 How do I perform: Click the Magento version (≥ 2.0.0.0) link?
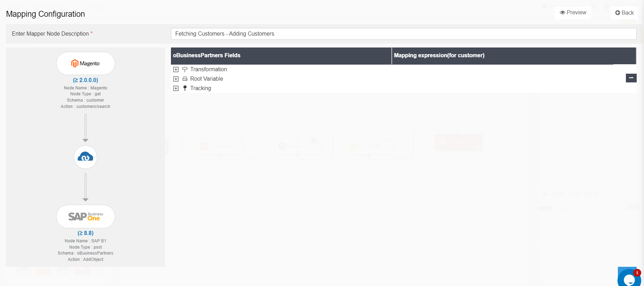85,80
